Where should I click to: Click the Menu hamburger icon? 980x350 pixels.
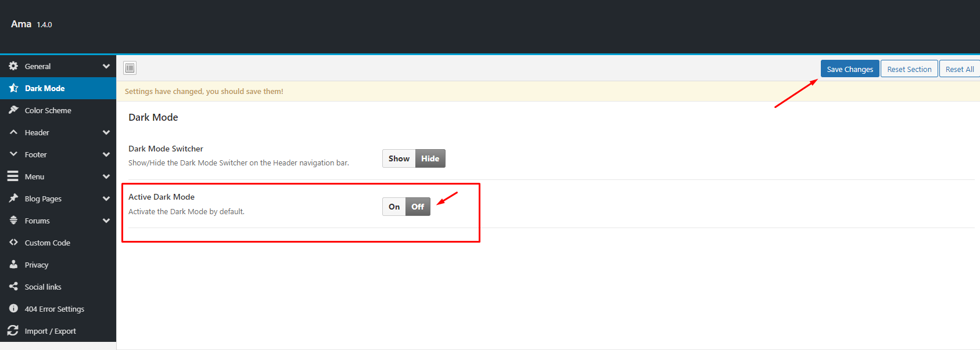tap(13, 176)
